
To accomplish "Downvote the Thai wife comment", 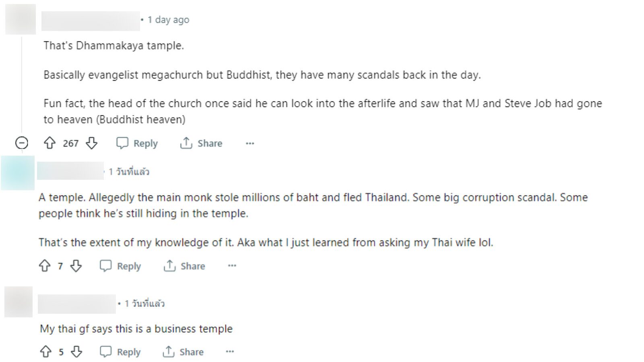I will [76, 266].
